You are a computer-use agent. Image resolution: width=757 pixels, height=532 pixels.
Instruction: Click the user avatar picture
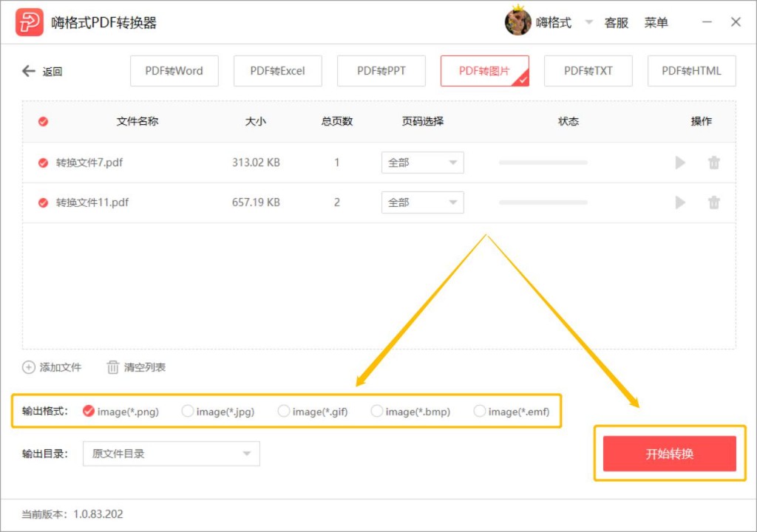point(517,21)
